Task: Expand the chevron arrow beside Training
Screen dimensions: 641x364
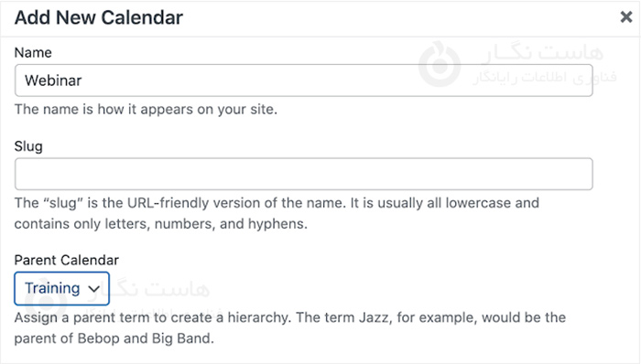Action: [94, 289]
